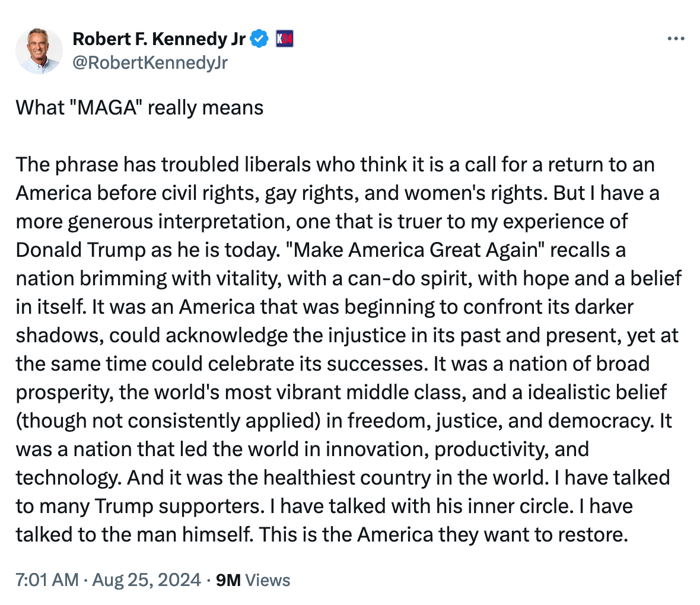Click the display name Robert F. Kennedy Jr
Screen dimensions: 700x605
click(158, 39)
